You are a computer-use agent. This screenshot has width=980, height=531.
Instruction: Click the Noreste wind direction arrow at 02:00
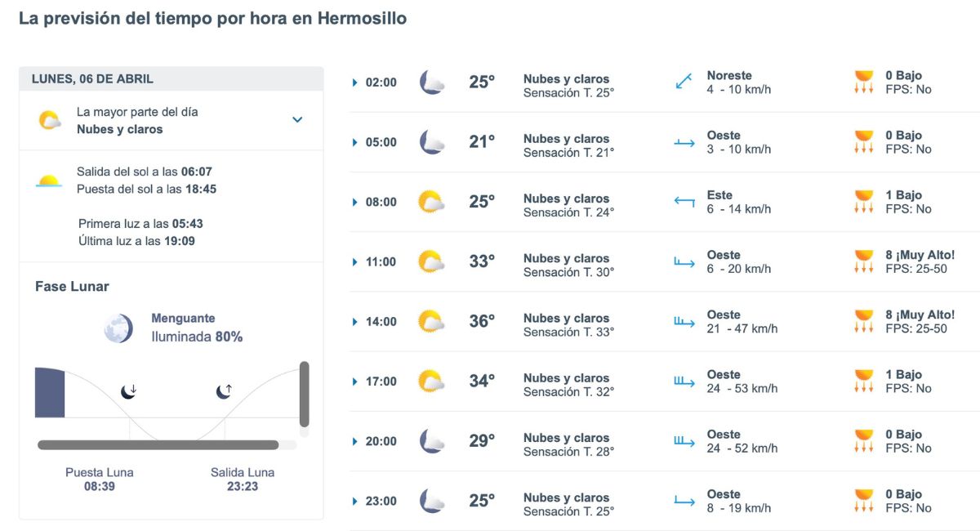(684, 82)
